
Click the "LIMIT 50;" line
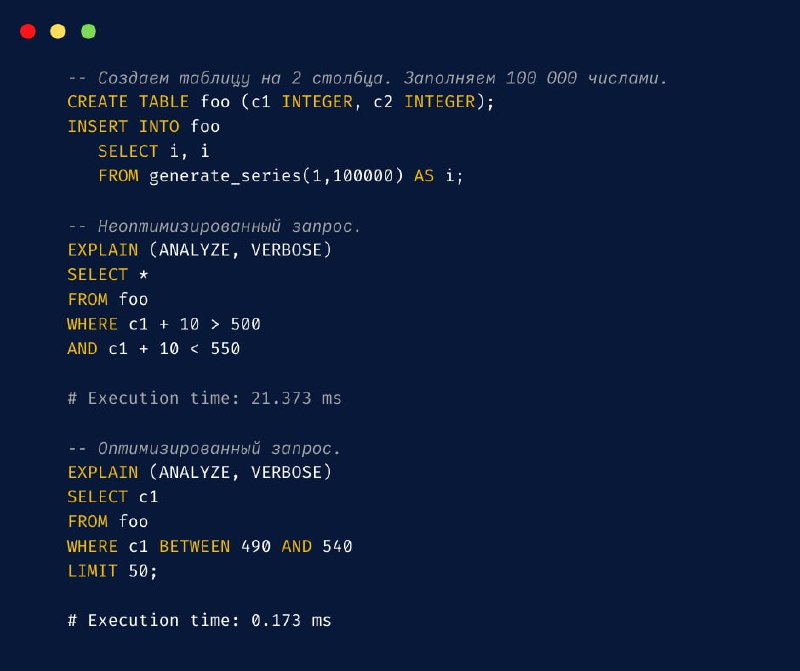point(112,571)
